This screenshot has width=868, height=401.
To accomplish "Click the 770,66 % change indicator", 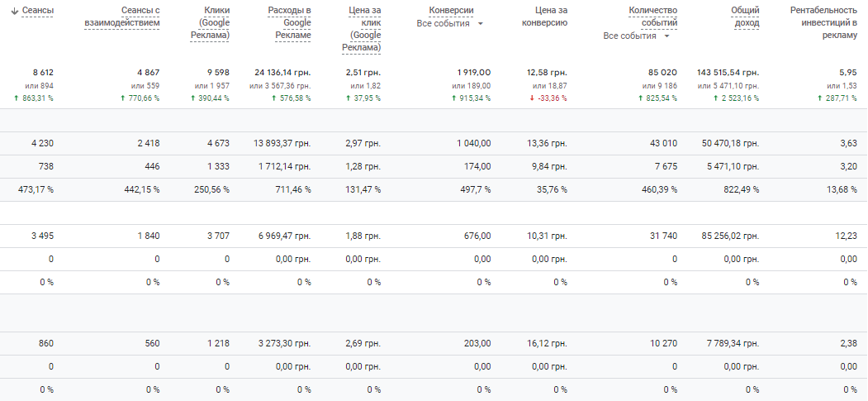I will [140, 98].
